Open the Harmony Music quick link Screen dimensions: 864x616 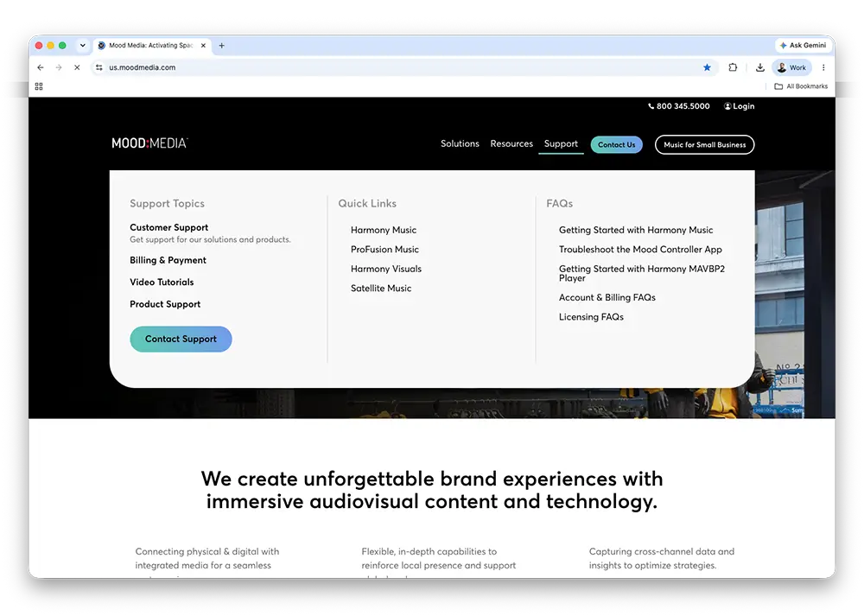click(x=384, y=230)
